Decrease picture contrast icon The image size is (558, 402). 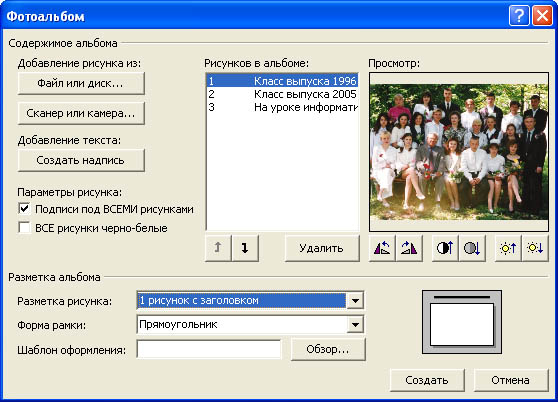pyautogui.click(x=472, y=248)
